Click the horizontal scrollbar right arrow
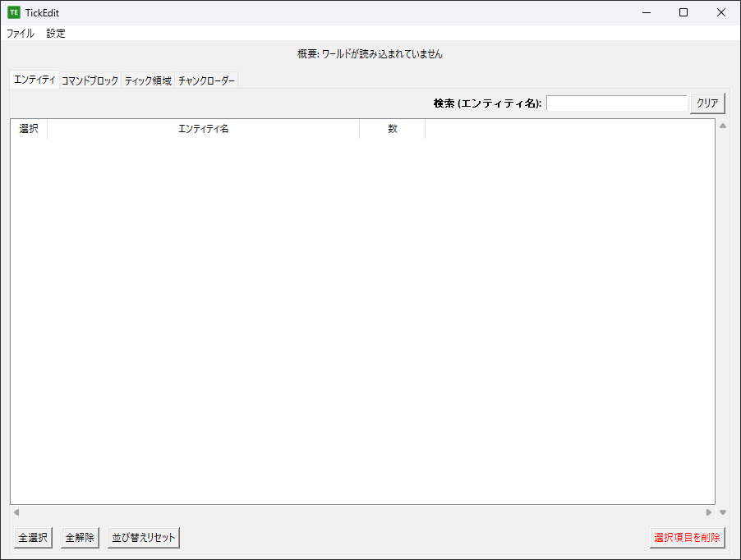Image resolution: width=741 pixels, height=560 pixels. pos(709,512)
